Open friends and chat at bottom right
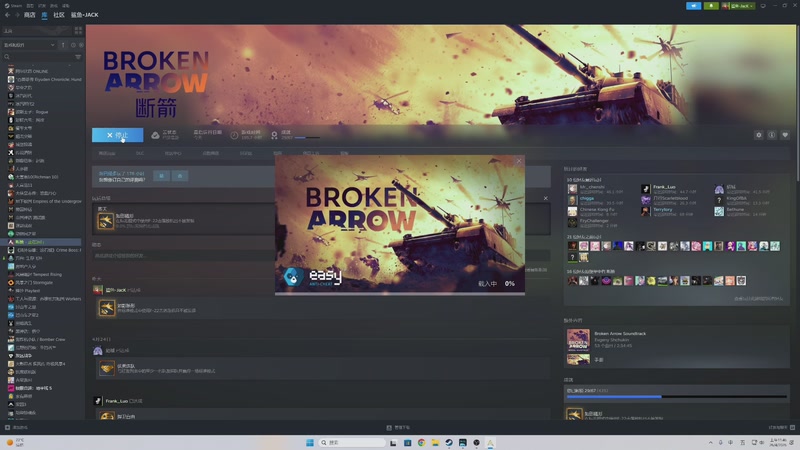Screen dimensions: 800x450 pos(781,428)
